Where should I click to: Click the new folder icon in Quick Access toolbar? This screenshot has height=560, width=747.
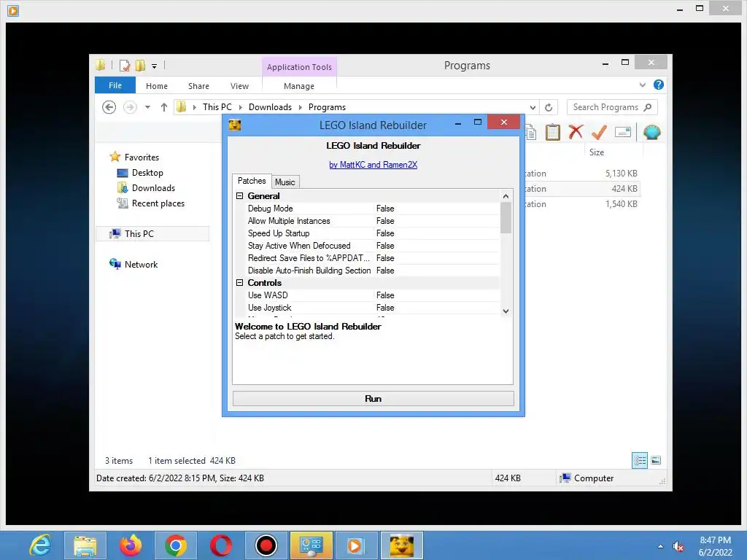140,65
